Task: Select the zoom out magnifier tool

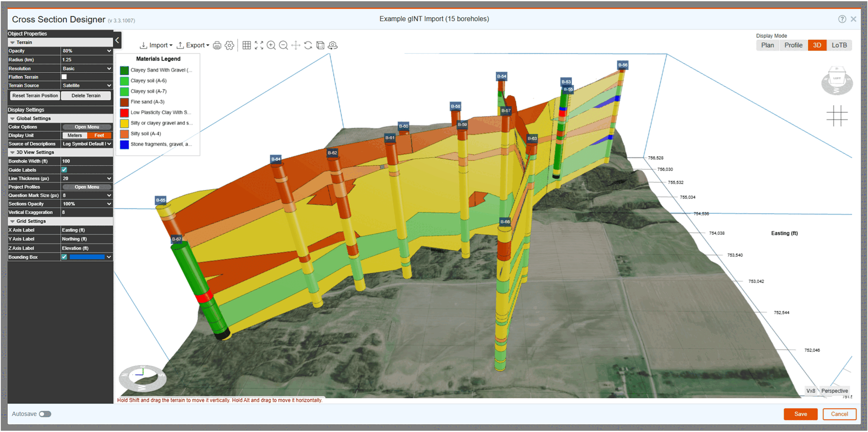Action: [284, 45]
